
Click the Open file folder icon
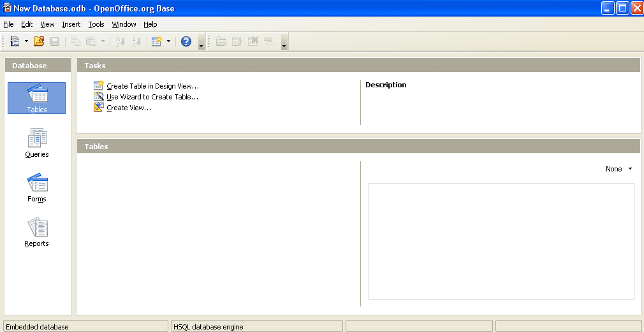coord(39,41)
